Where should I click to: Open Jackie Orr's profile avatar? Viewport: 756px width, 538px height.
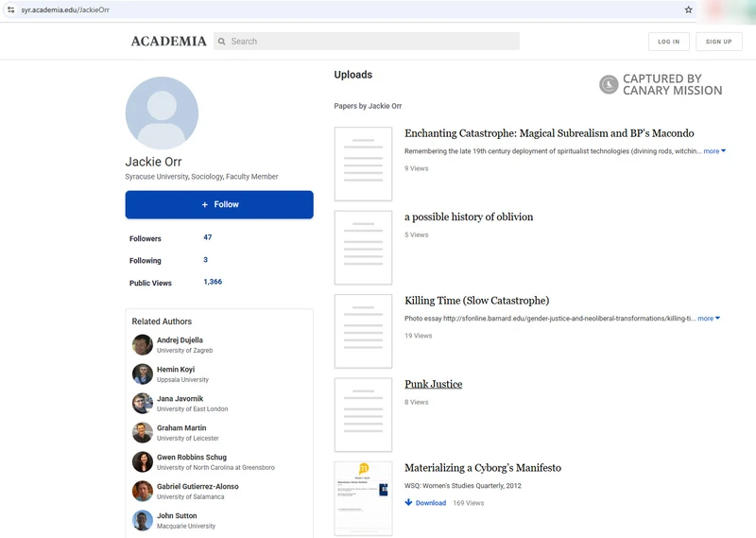[162, 113]
